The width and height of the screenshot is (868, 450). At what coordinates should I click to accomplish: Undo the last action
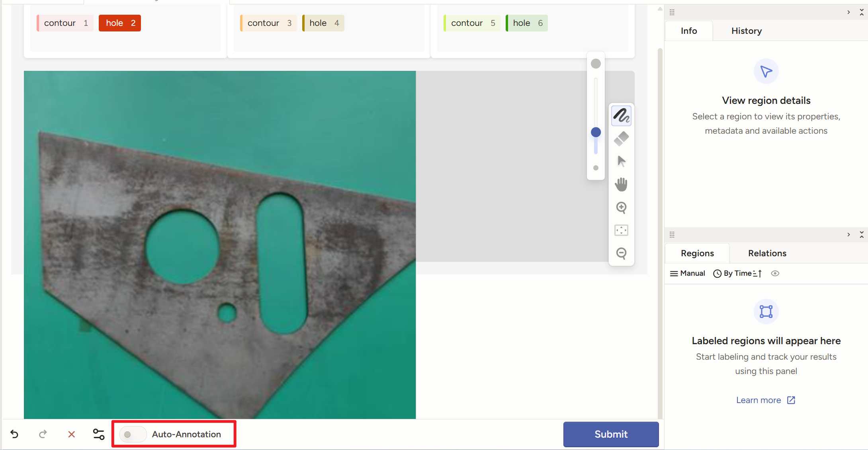[x=15, y=434]
